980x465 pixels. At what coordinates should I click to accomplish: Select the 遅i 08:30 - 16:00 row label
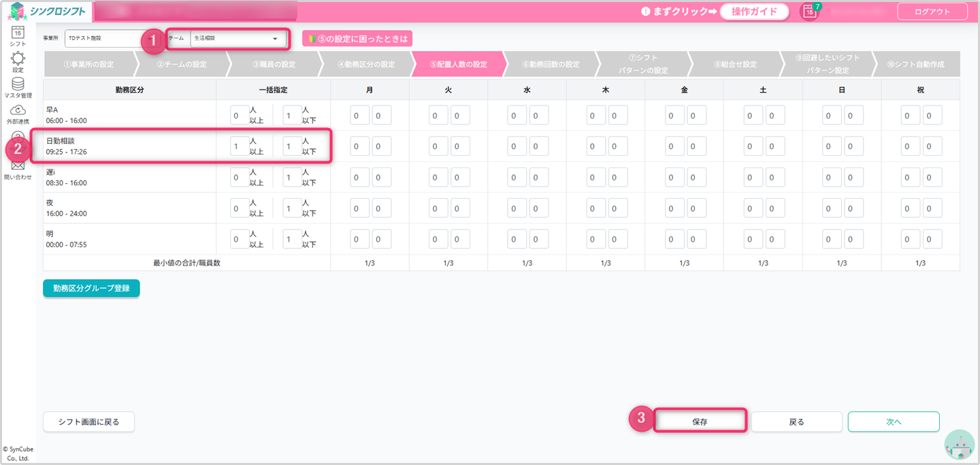67,178
